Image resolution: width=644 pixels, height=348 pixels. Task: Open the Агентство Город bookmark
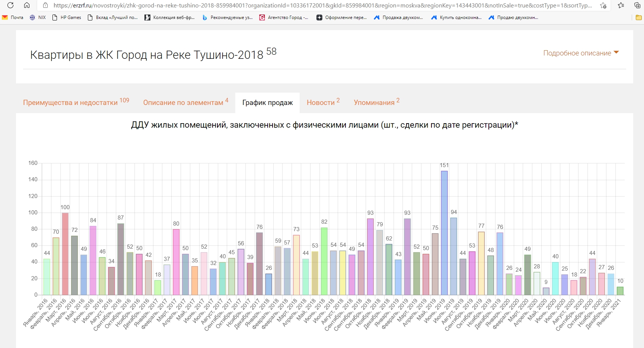(284, 17)
